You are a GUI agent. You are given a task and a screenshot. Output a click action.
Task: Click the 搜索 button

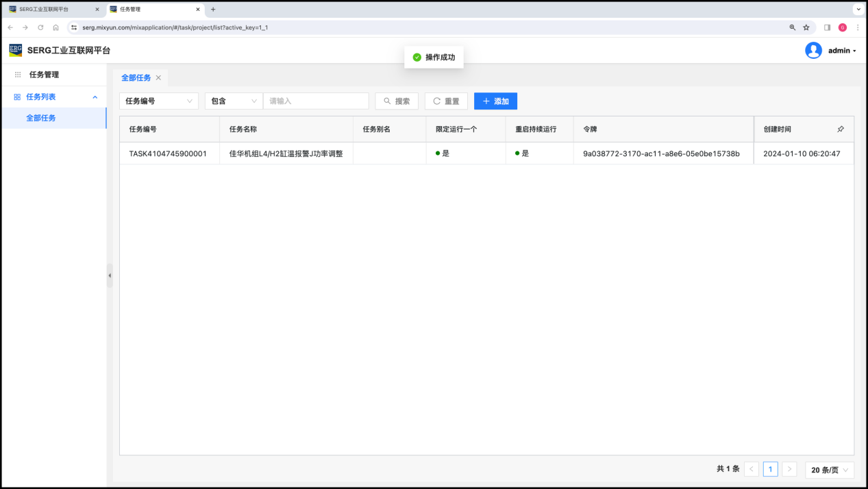pyautogui.click(x=397, y=101)
